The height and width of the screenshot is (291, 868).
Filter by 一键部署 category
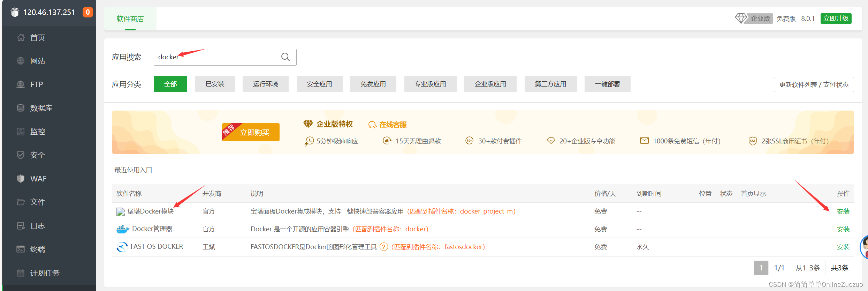[608, 84]
